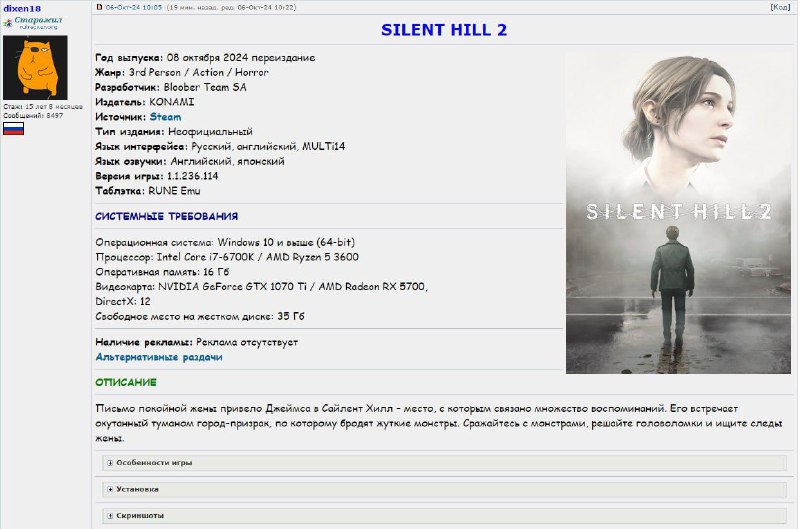Open the post date 06-Окт-24 10:05 link
800x529 pixels.
tap(134, 7)
